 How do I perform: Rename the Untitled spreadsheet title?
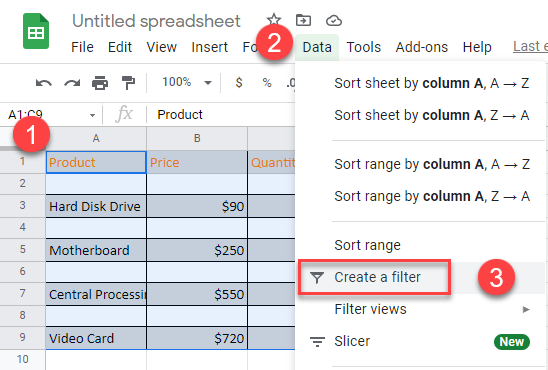point(156,21)
